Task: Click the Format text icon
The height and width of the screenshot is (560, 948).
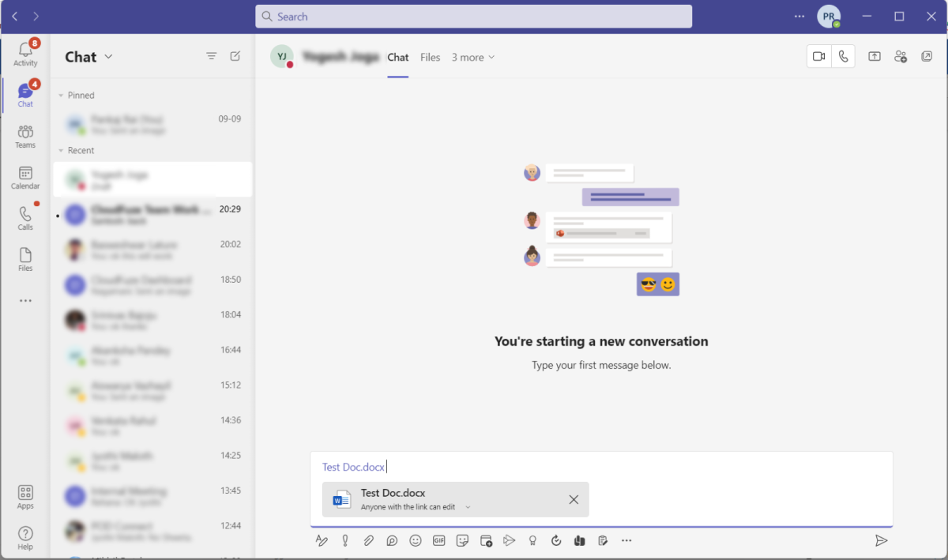Action: pyautogui.click(x=322, y=540)
